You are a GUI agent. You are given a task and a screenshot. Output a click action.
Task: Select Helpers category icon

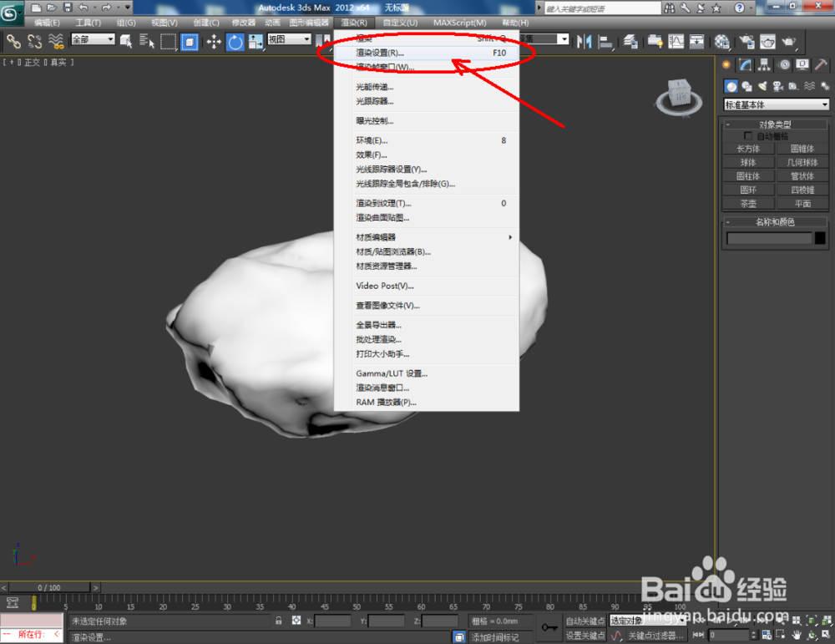click(793, 86)
